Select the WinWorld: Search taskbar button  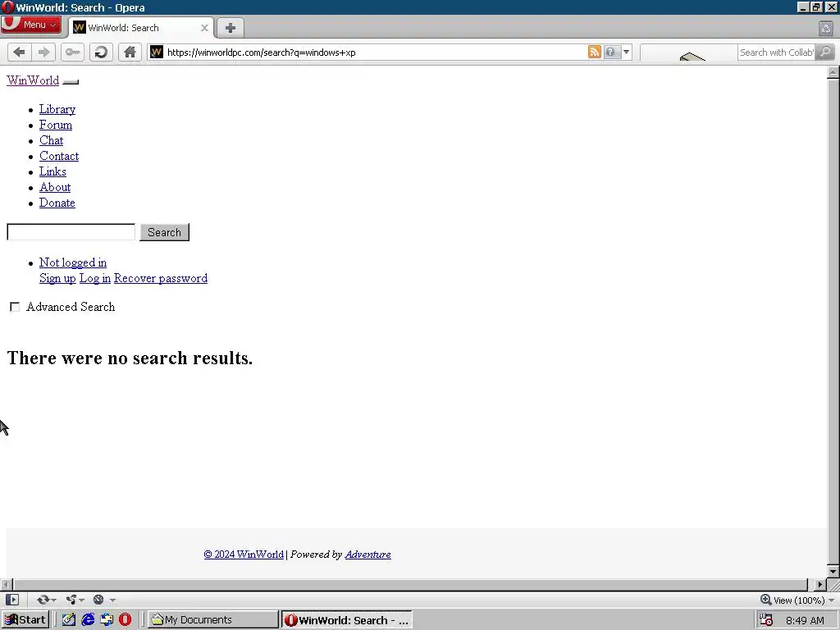point(347,620)
